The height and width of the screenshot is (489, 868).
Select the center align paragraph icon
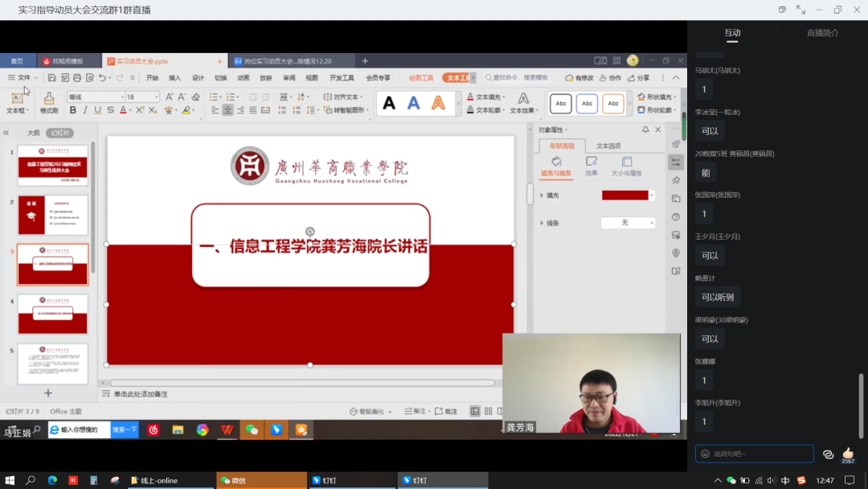228,110
